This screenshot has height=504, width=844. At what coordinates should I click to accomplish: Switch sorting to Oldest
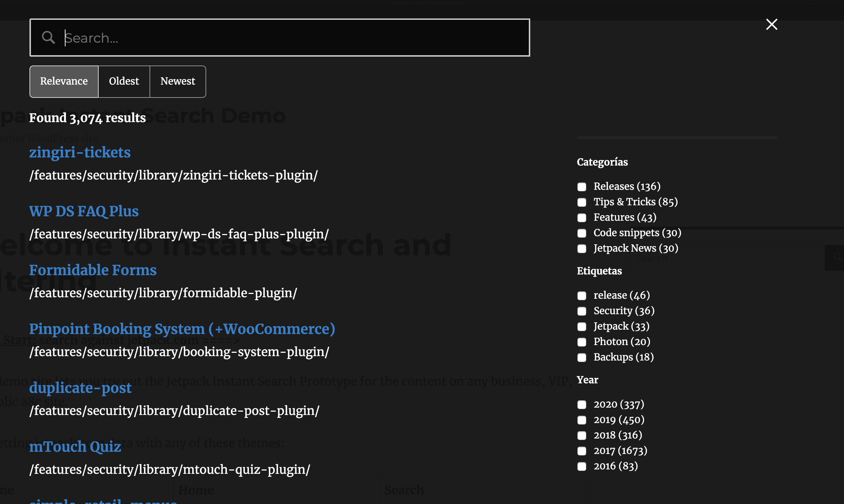pyautogui.click(x=124, y=81)
